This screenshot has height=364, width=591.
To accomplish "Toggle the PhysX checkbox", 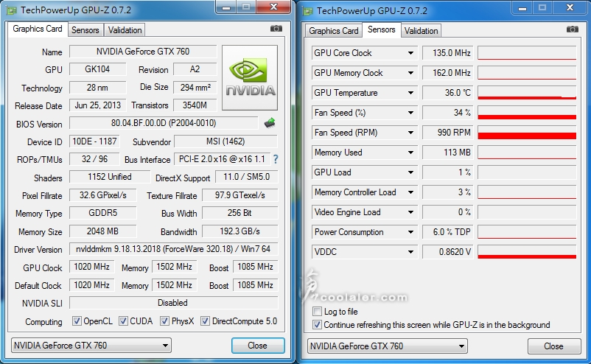I will [164, 321].
